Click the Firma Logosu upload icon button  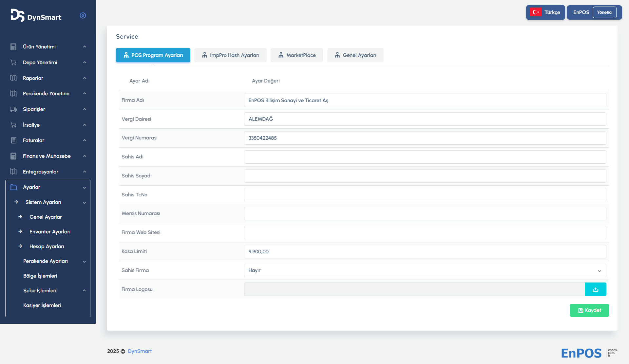click(x=595, y=289)
